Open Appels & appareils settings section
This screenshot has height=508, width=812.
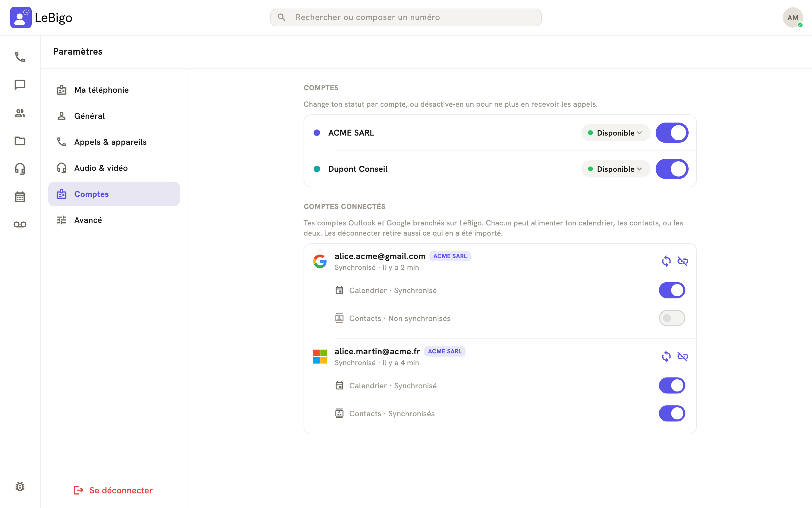click(114, 142)
